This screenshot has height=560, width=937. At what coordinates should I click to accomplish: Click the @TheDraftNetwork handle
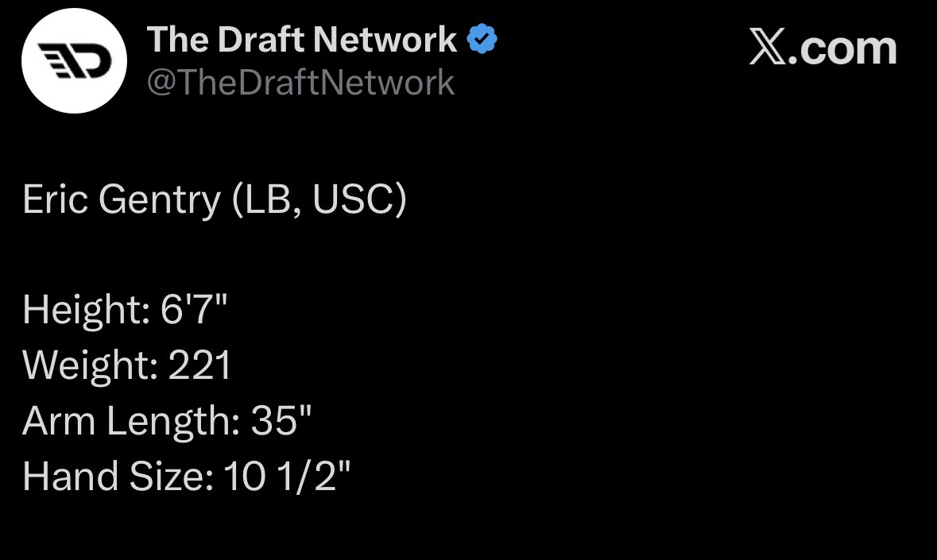[x=300, y=83]
